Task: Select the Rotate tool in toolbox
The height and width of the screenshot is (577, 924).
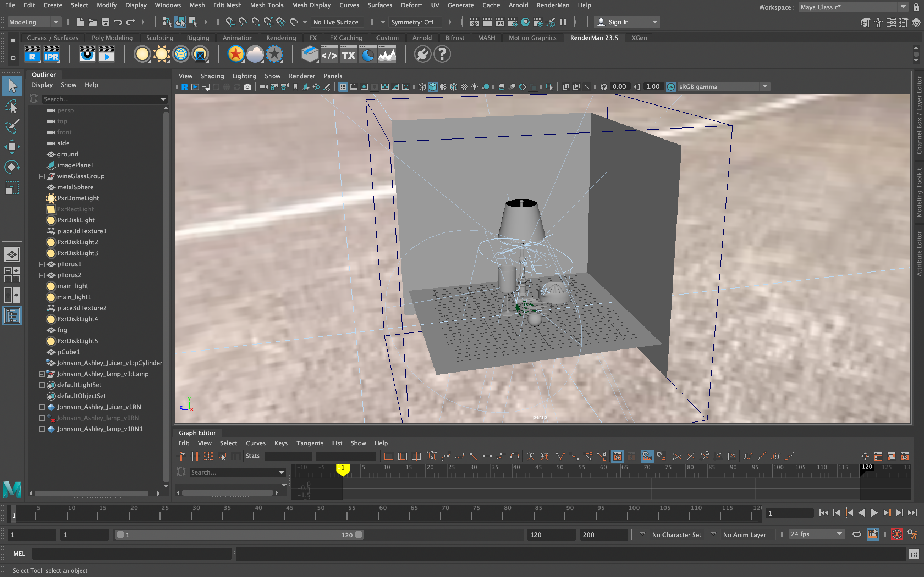Action: coord(12,167)
